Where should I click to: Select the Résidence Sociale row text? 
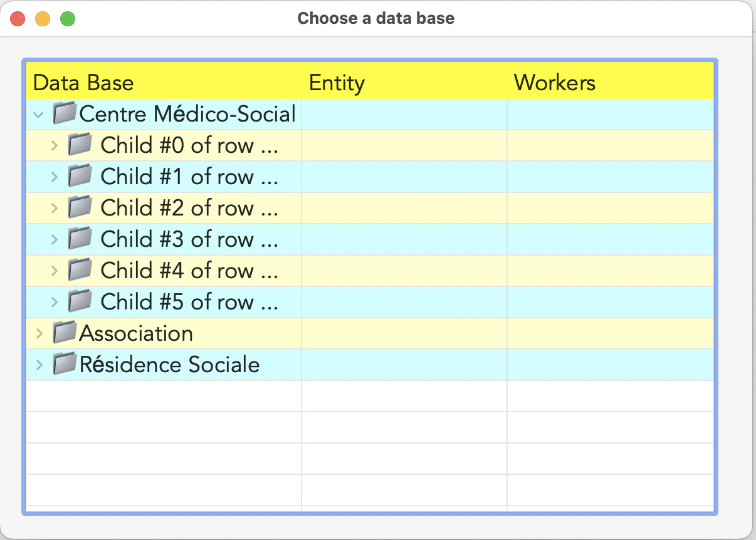(169, 365)
